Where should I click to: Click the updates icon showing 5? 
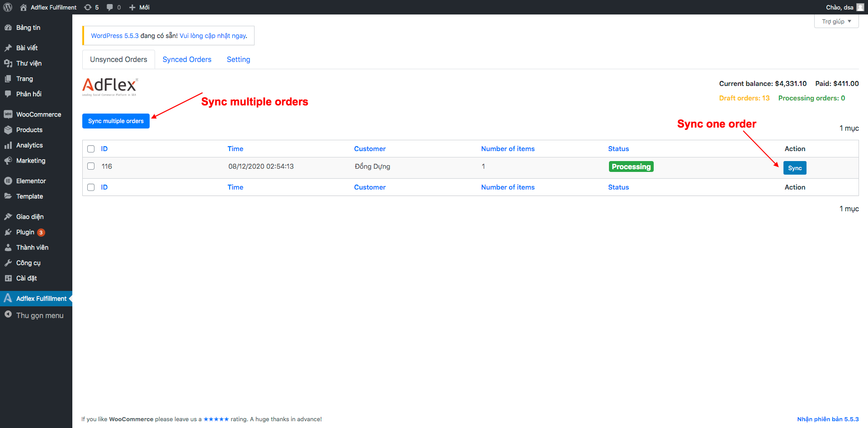(88, 7)
